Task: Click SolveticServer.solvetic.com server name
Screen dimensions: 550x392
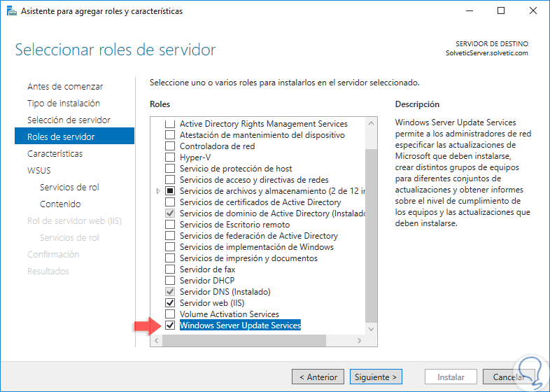Action: pyautogui.click(x=486, y=53)
